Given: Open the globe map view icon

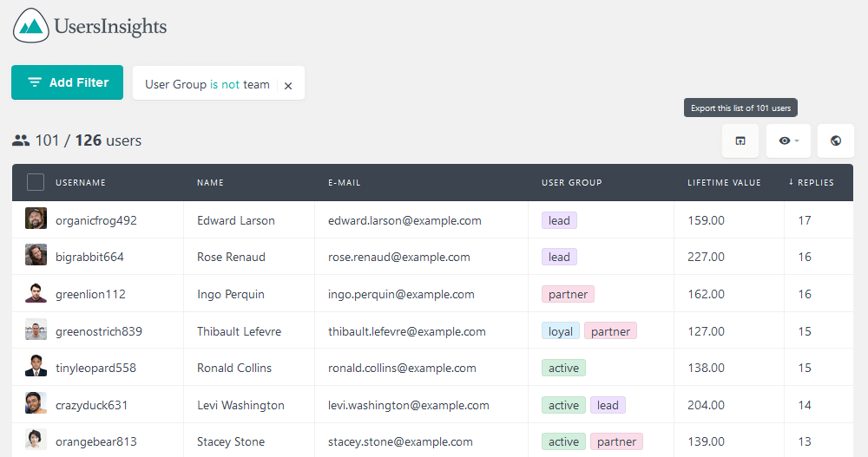Looking at the screenshot, I should [x=836, y=140].
